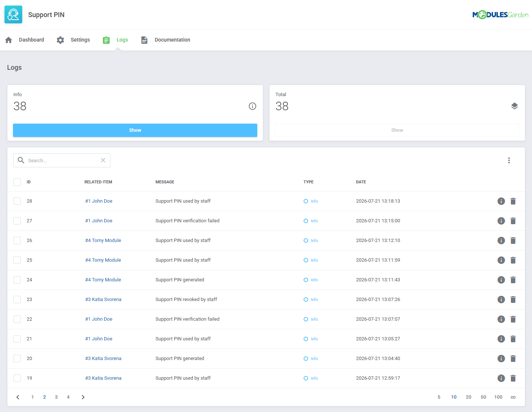Jump to page 3
The image size is (532, 412).
pos(56,397)
